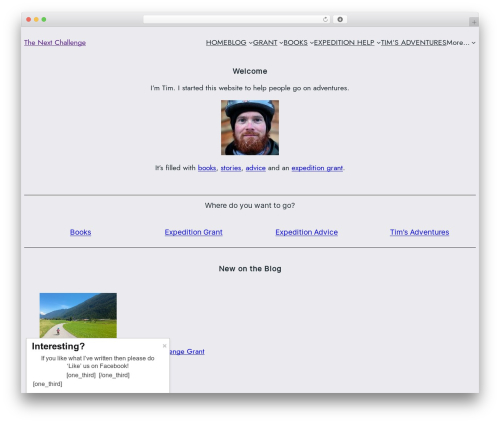This screenshot has height=423, width=500.
Task: Expand the BLOG submenu chevron
Action: [x=250, y=43]
